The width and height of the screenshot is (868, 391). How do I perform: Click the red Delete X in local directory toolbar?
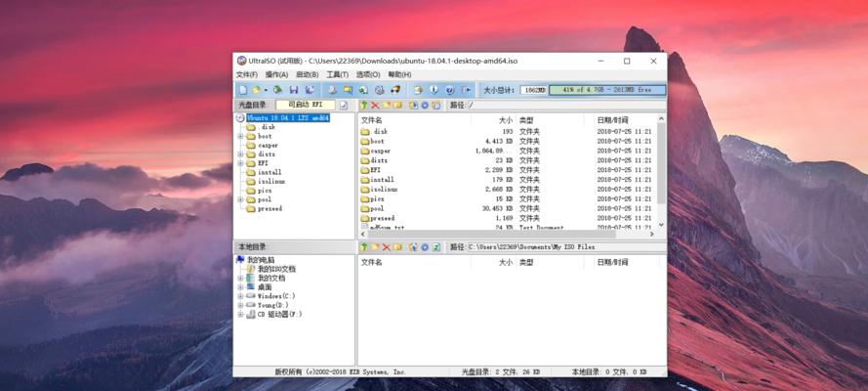pyautogui.click(x=387, y=247)
